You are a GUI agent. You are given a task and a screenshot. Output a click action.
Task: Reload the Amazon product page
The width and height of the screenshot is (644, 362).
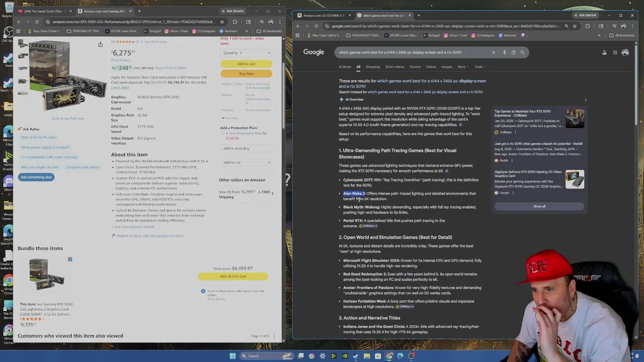[37, 22]
